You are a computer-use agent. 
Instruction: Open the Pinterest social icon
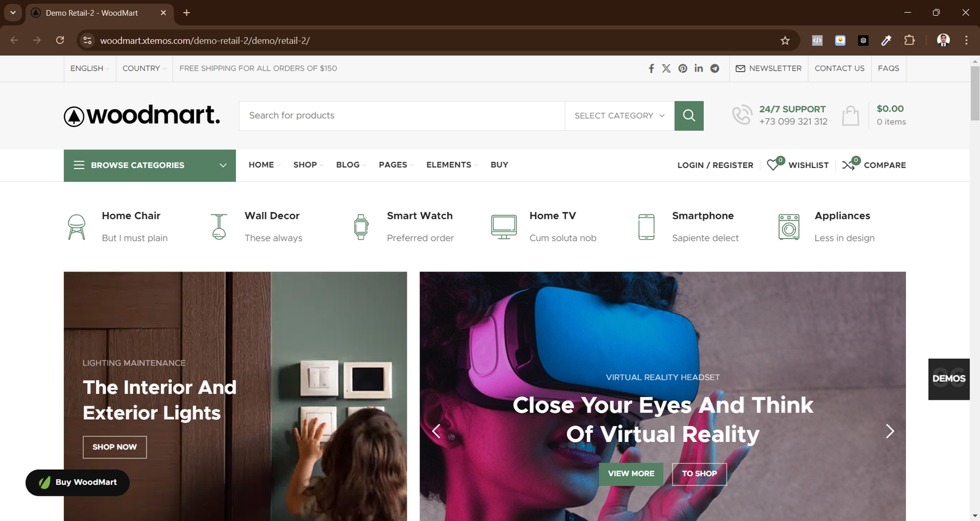tap(682, 69)
